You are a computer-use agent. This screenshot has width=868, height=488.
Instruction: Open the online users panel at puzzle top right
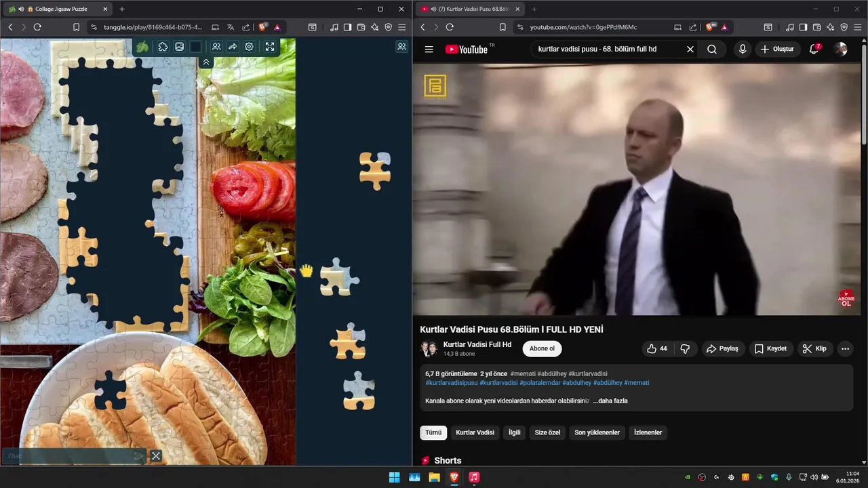(x=401, y=47)
